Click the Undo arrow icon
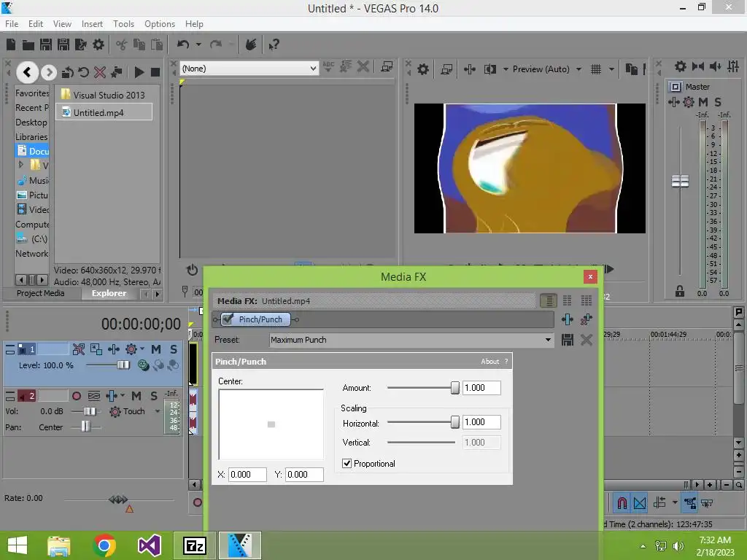 coord(183,44)
